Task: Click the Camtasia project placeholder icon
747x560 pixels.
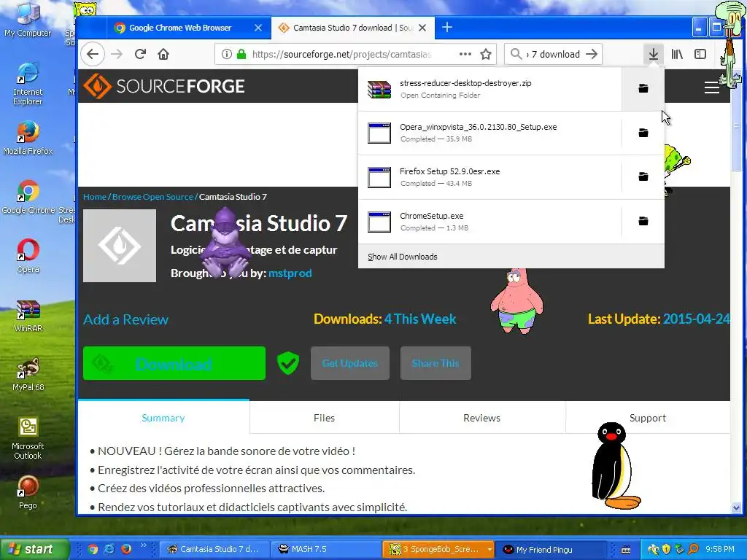Action: point(120,246)
